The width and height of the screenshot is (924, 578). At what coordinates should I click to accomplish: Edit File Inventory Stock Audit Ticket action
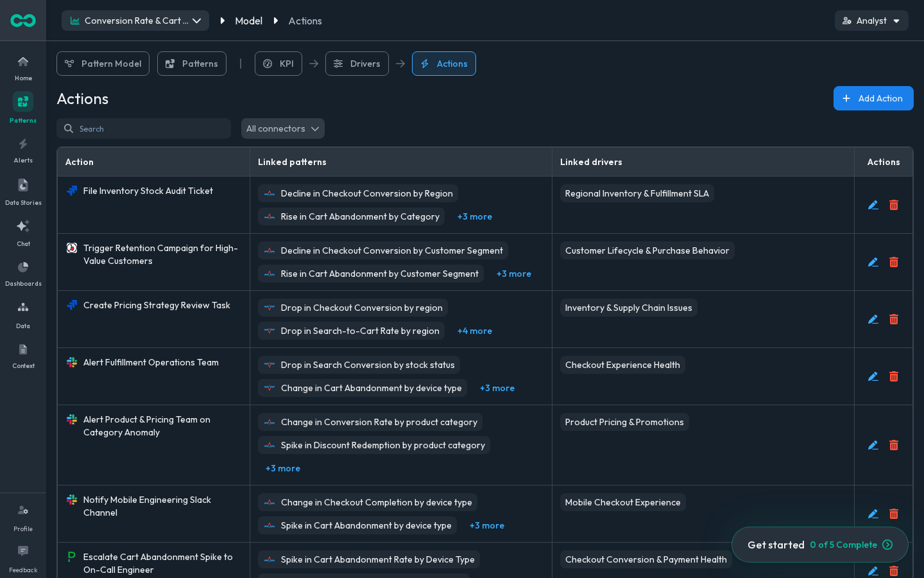click(x=873, y=205)
